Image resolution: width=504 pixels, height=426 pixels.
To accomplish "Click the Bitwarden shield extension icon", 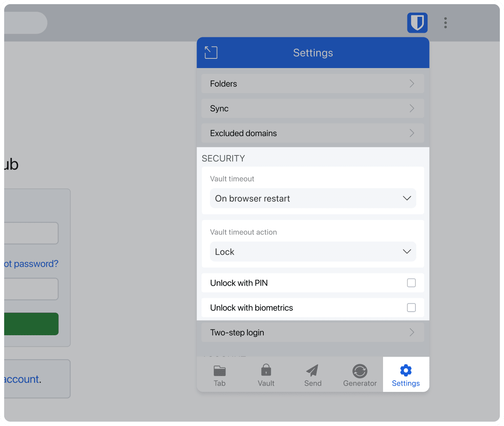I will tap(417, 23).
